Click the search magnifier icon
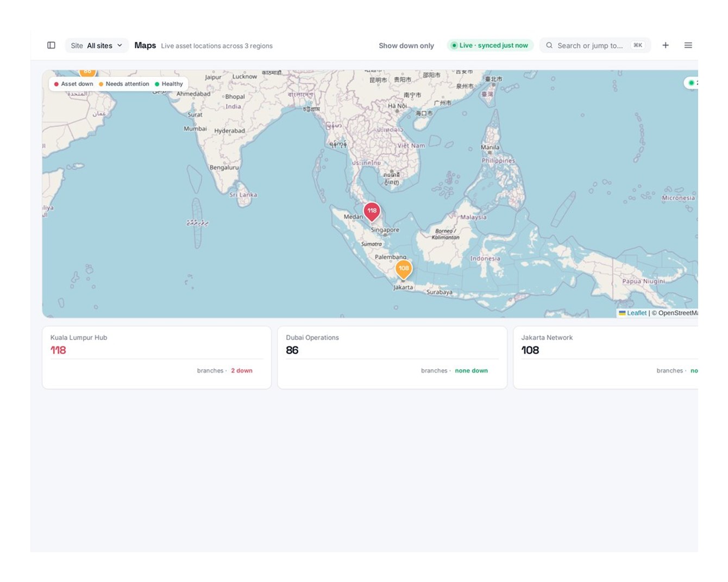Viewport: 728px width, 582px height. coord(549,46)
